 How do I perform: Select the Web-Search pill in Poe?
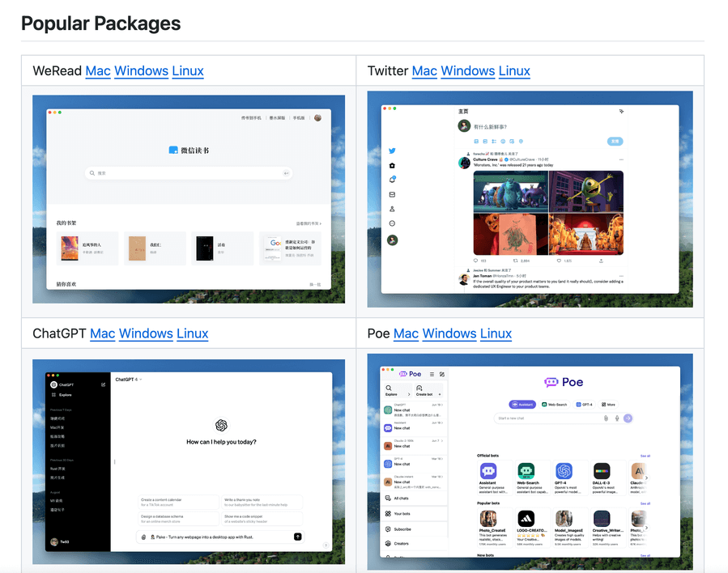coord(555,405)
